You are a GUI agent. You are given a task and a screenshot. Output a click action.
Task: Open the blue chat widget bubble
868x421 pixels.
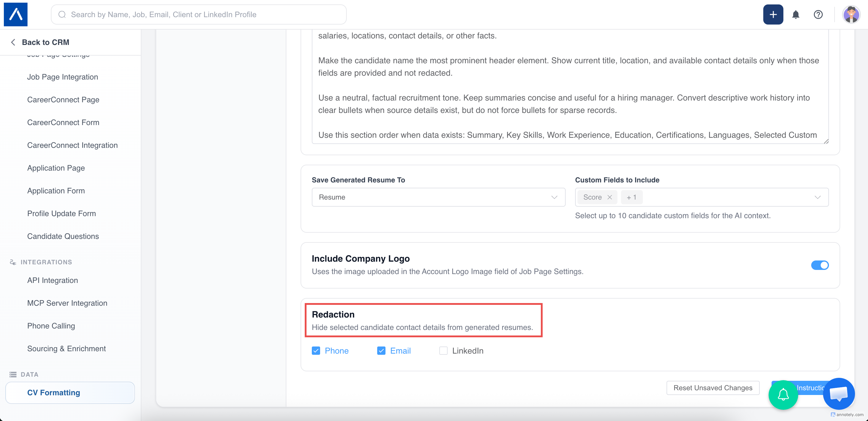click(839, 394)
